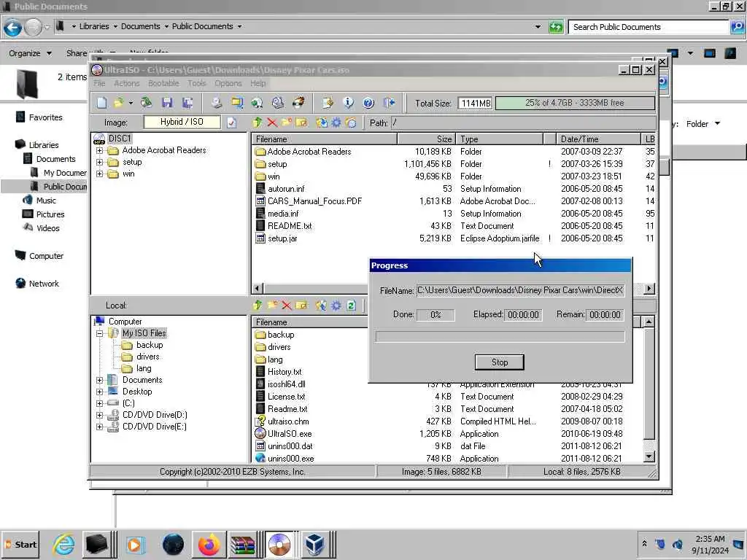The image size is (747, 560).
Task: Expand the (C:) drive tree node
Action: [x=99, y=403]
